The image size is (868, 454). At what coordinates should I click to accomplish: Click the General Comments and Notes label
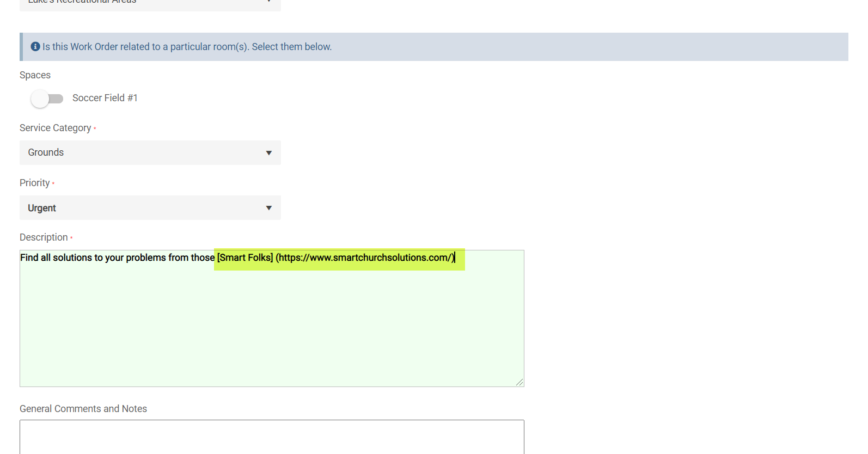(x=83, y=409)
